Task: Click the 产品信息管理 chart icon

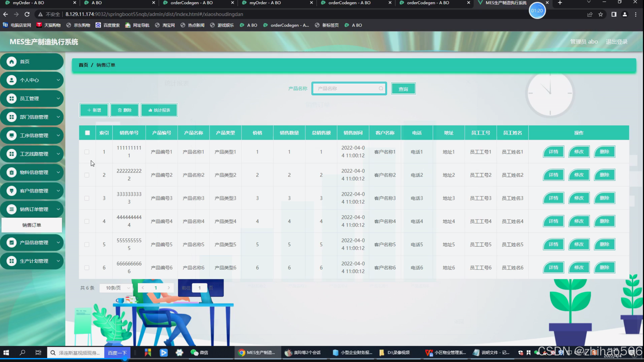Action: click(11, 242)
